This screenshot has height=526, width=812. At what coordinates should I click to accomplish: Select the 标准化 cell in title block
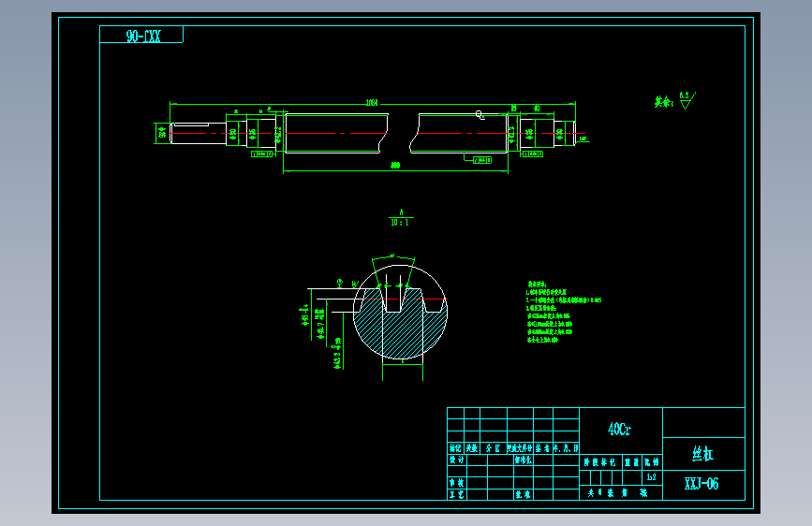coord(523,460)
